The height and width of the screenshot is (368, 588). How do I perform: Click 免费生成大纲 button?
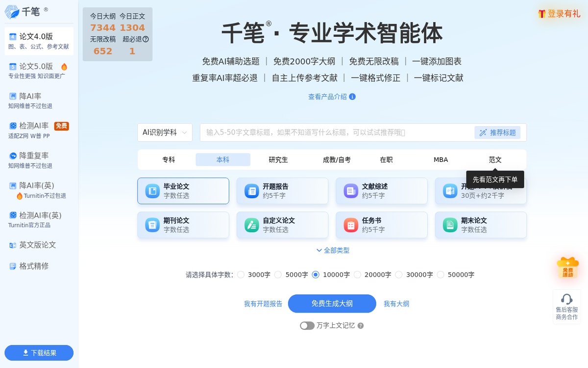pos(332,304)
